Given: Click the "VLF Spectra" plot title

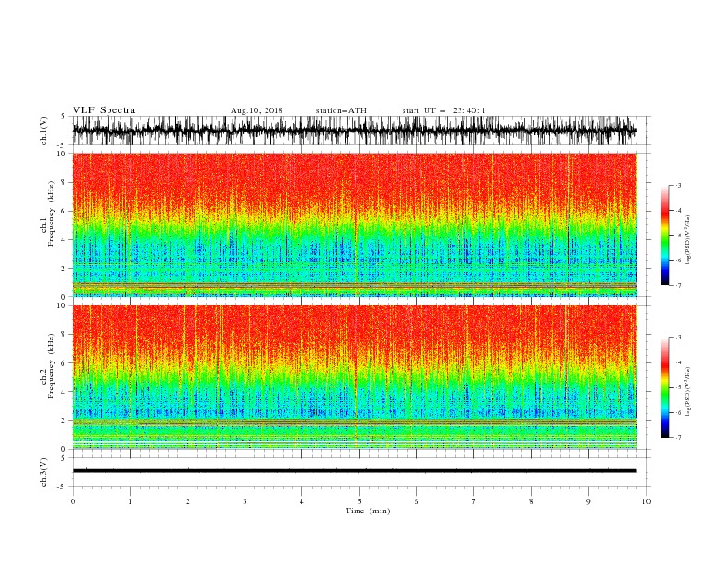Looking at the screenshot, I should 104,110.
